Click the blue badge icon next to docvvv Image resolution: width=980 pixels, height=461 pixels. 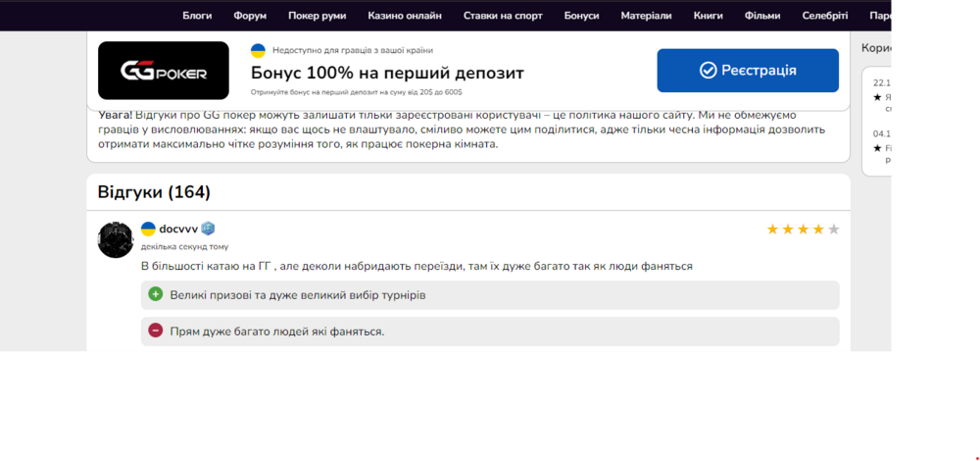[208, 229]
